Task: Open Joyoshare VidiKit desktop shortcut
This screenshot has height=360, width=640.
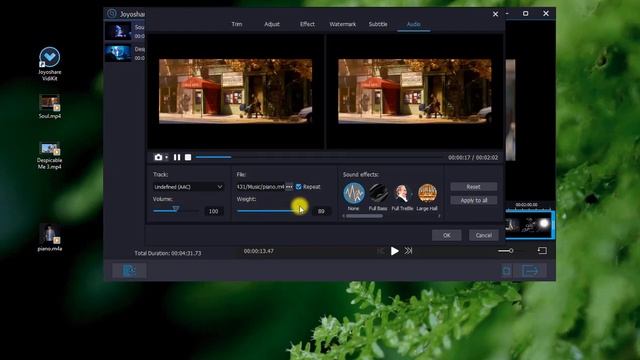Action: click(49, 64)
